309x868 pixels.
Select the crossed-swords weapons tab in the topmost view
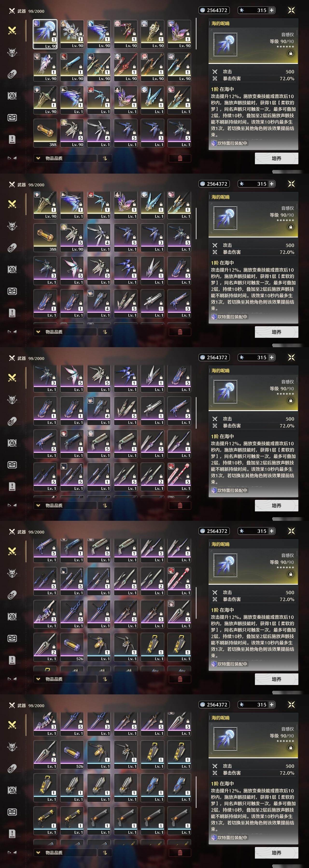tap(12, 31)
